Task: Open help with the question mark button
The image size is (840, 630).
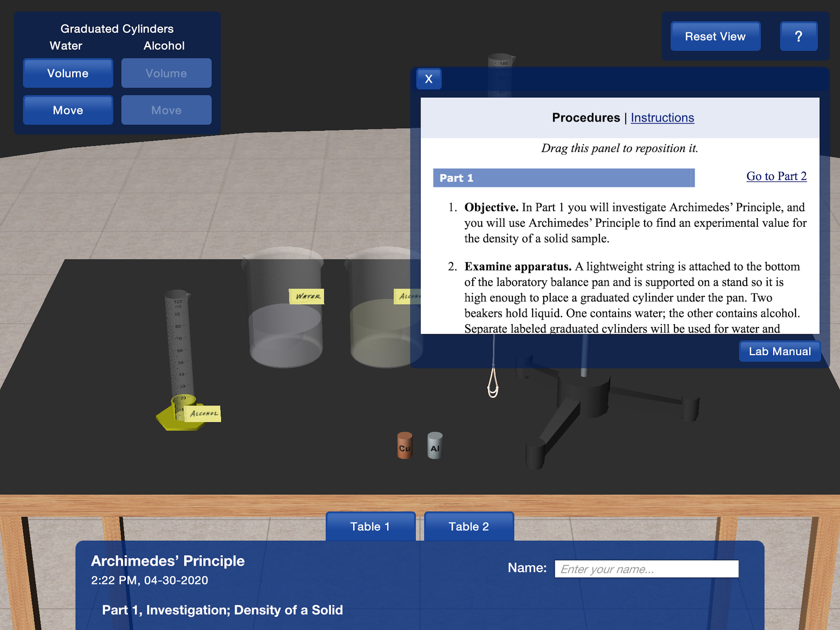Action: (798, 37)
